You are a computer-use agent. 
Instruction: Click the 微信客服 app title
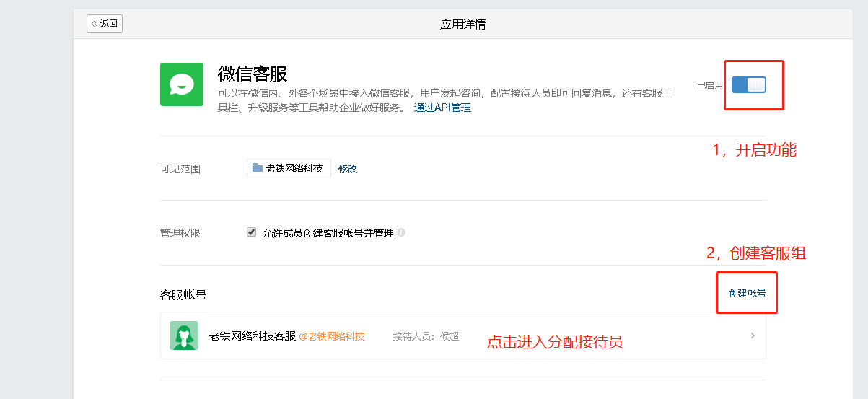coord(253,74)
